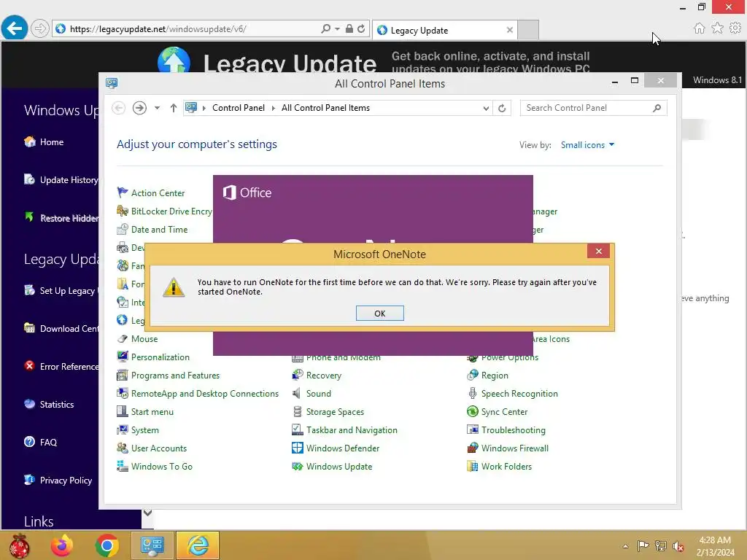Open a new Internet Explorer tab
The width and height of the screenshot is (747, 560).
(x=528, y=30)
